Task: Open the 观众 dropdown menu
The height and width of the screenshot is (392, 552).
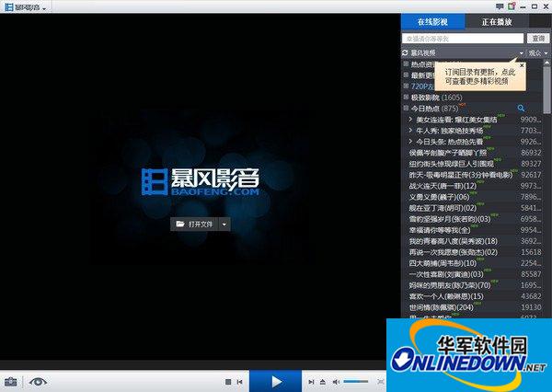Action: [x=538, y=53]
